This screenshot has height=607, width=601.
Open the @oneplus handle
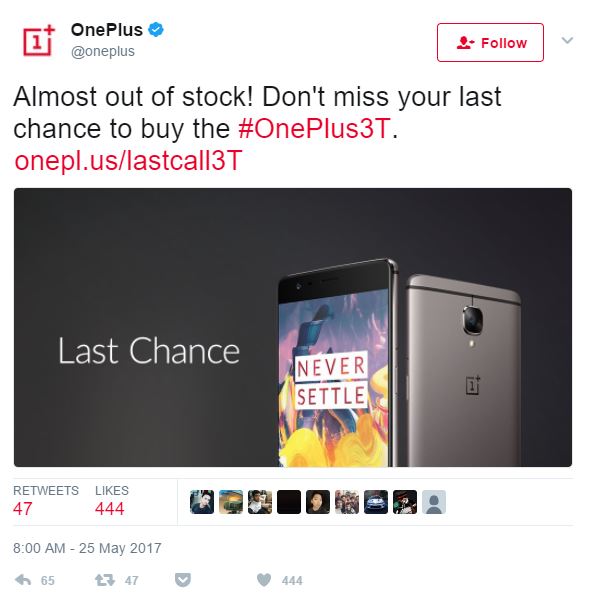[103, 51]
